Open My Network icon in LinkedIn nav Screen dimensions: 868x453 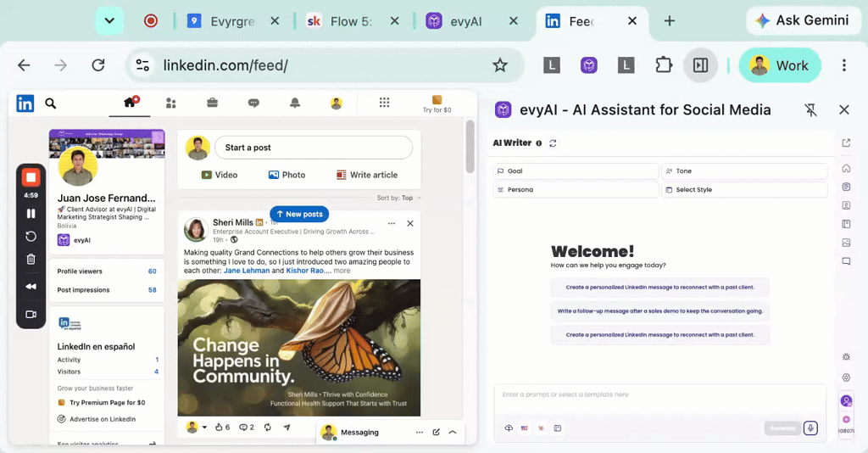click(171, 103)
